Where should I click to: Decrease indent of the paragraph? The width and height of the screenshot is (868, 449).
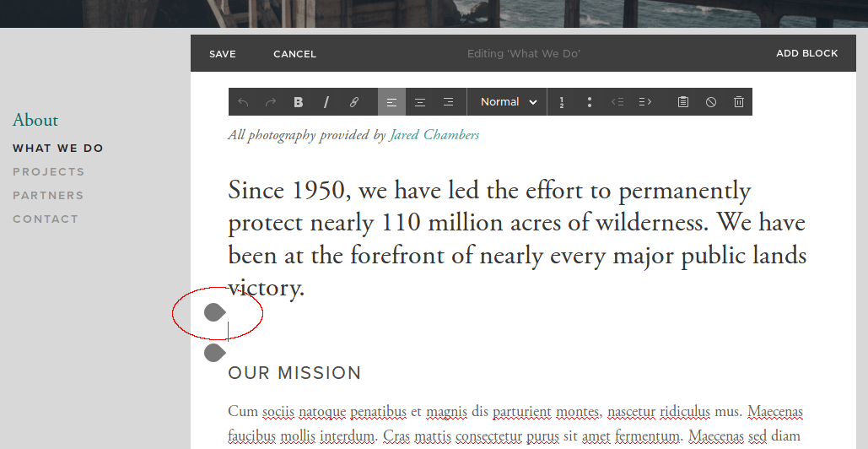pos(617,102)
